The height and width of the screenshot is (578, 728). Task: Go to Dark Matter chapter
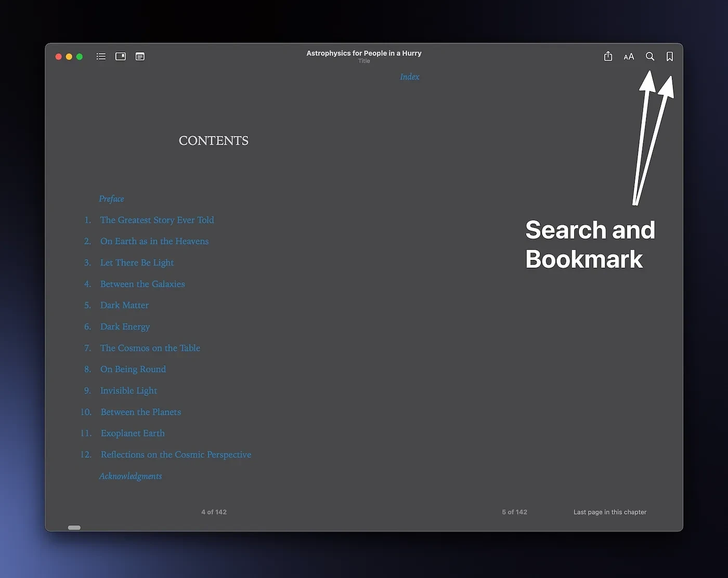tap(124, 305)
